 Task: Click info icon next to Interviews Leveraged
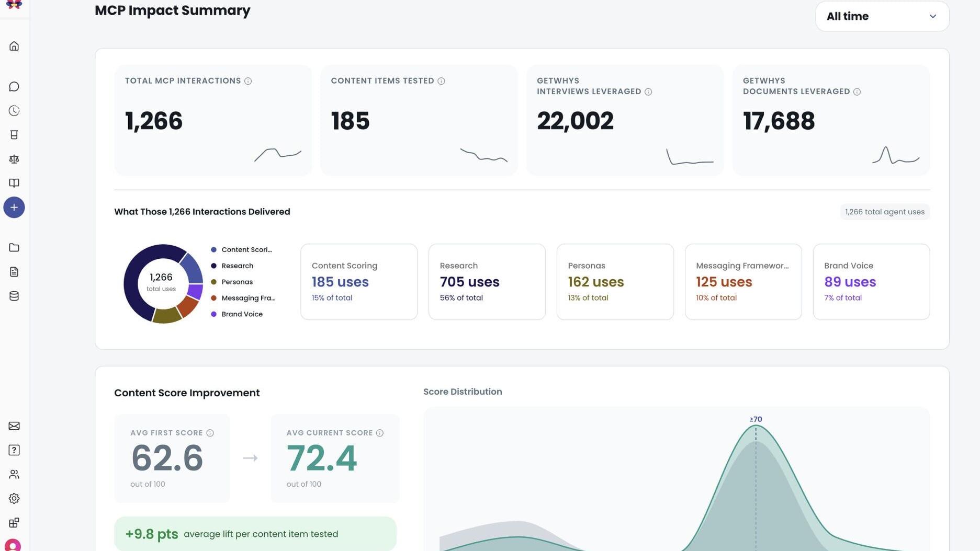(648, 92)
